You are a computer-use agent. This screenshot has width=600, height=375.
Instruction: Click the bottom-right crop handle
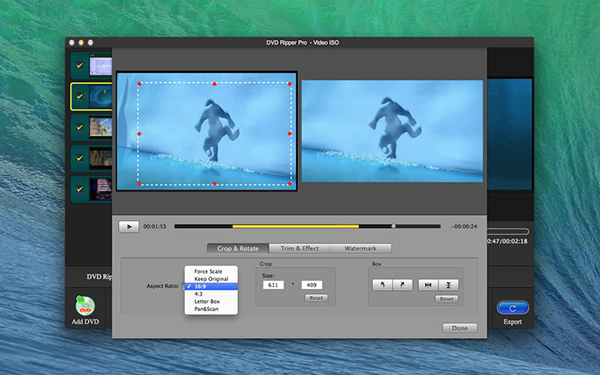pyautogui.click(x=290, y=184)
